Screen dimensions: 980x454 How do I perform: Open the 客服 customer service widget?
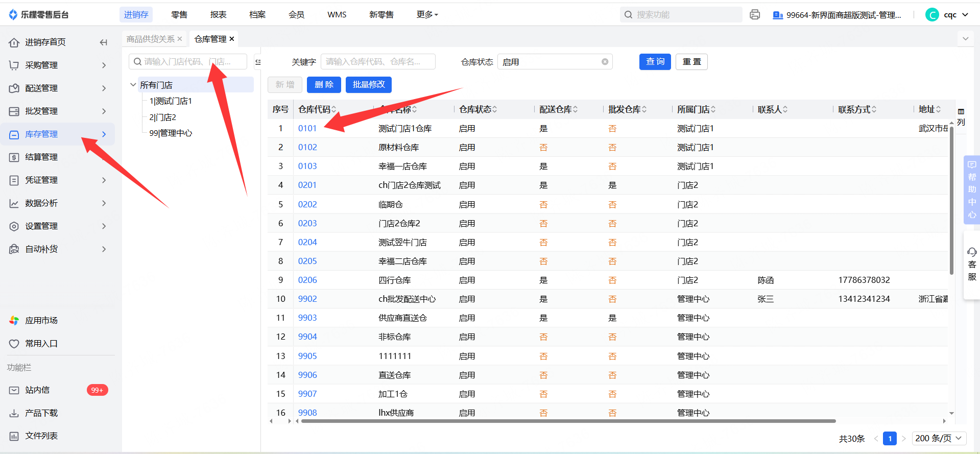click(971, 264)
